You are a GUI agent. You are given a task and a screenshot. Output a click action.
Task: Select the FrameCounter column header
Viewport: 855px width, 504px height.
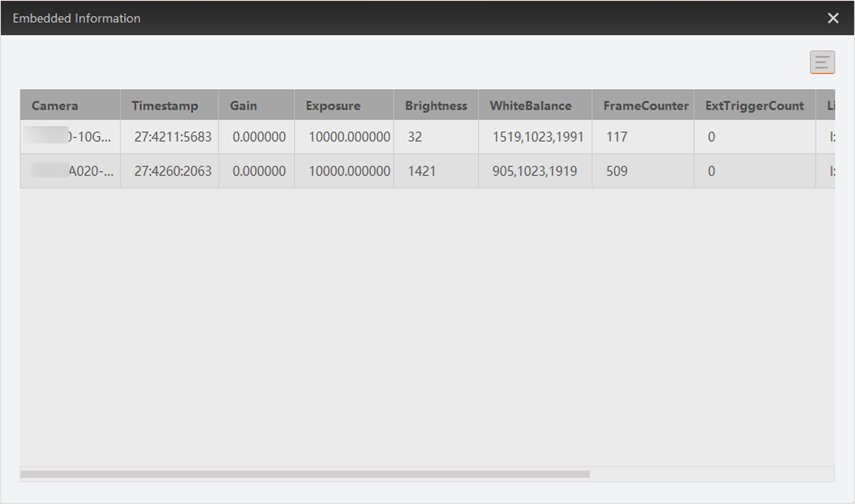[x=645, y=106]
